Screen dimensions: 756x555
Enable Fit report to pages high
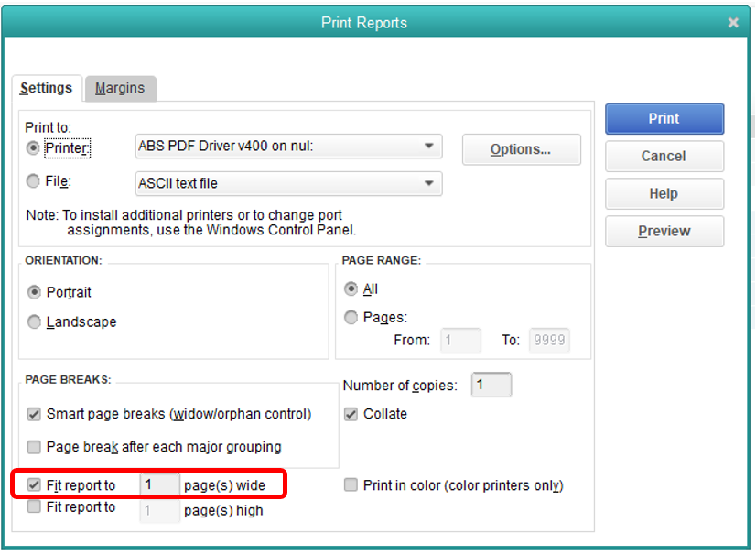[34, 506]
